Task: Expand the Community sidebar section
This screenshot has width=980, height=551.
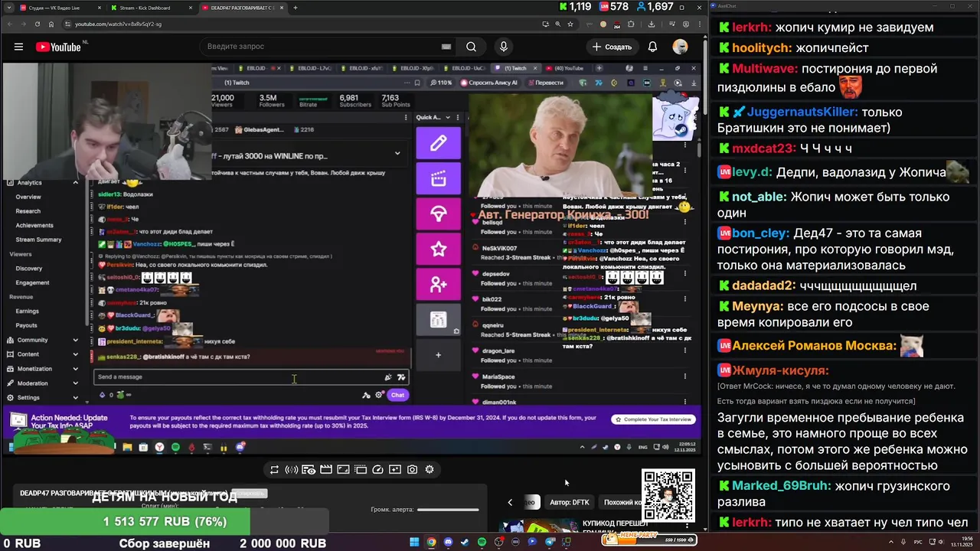Action: click(x=75, y=340)
